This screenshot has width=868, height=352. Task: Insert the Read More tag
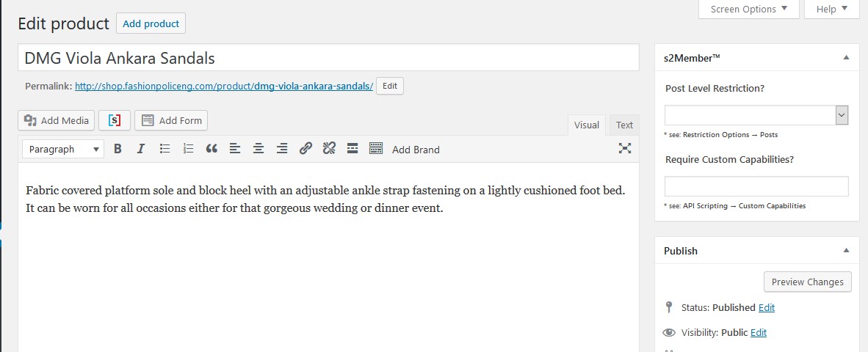pyautogui.click(x=352, y=149)
